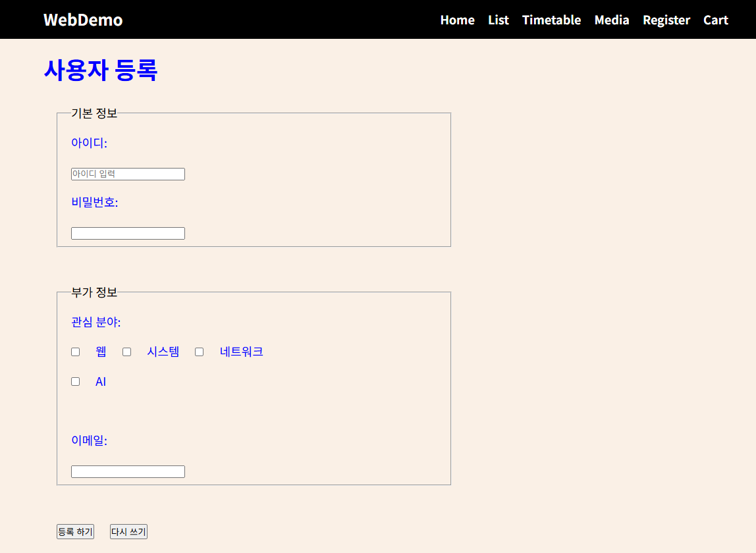
Task: Open the Media section
Action: pos(611,20)
